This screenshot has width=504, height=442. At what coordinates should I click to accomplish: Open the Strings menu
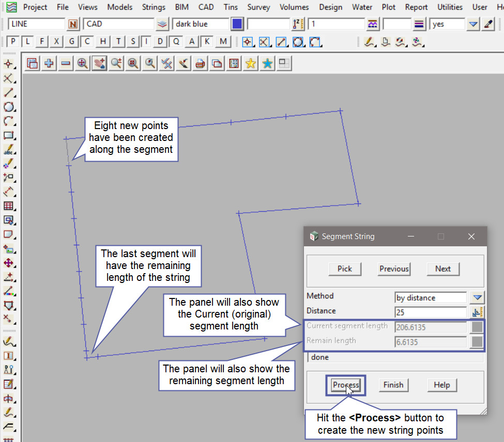(154, 7)
